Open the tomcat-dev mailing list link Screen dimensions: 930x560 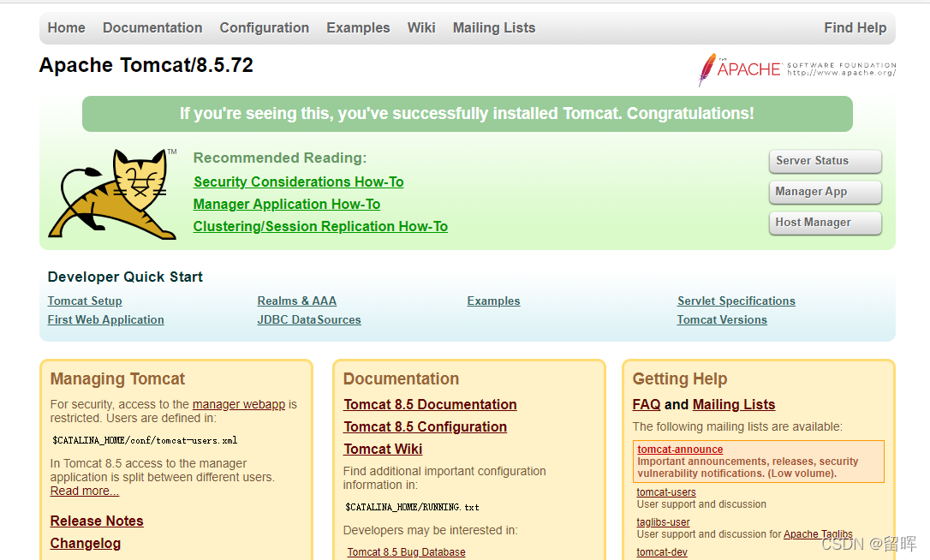(x=662, y=552)
